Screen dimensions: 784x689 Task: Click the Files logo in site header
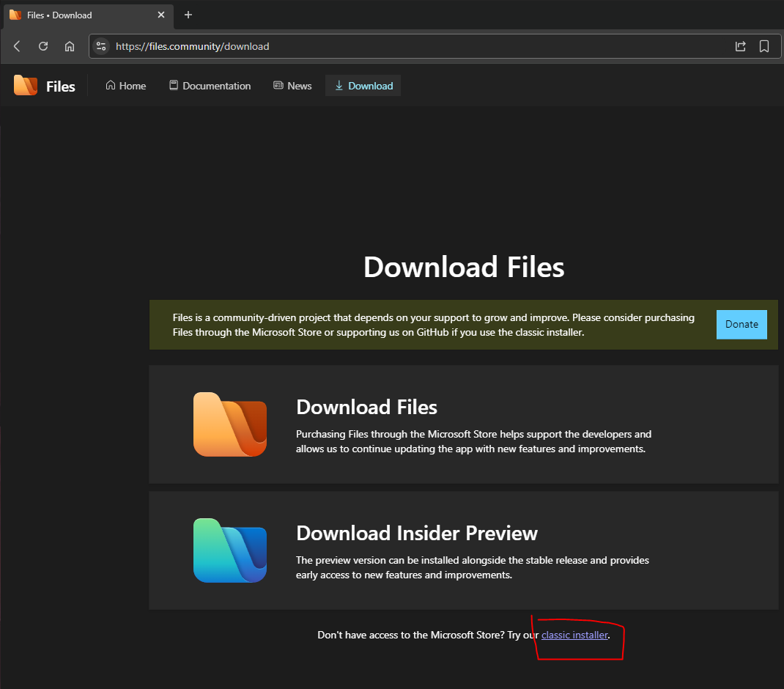click(26, 86)
